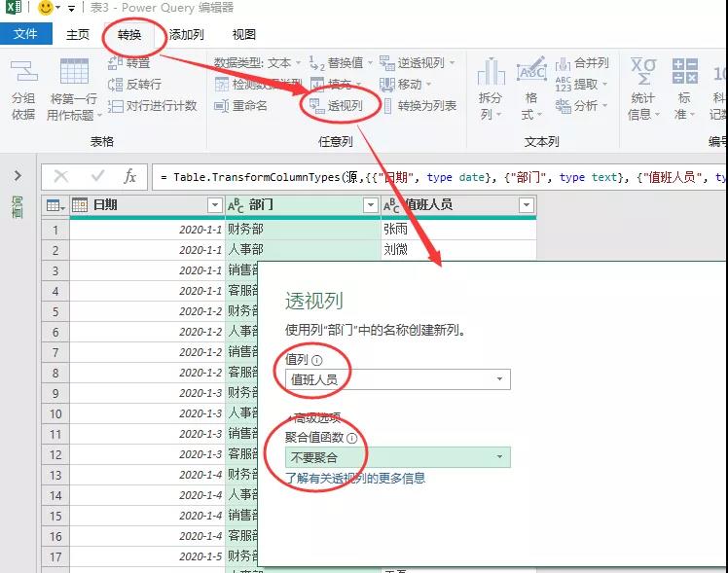This screenshot has height=573, width=728.
Task: Click the 移动 button
Action: 405,85
